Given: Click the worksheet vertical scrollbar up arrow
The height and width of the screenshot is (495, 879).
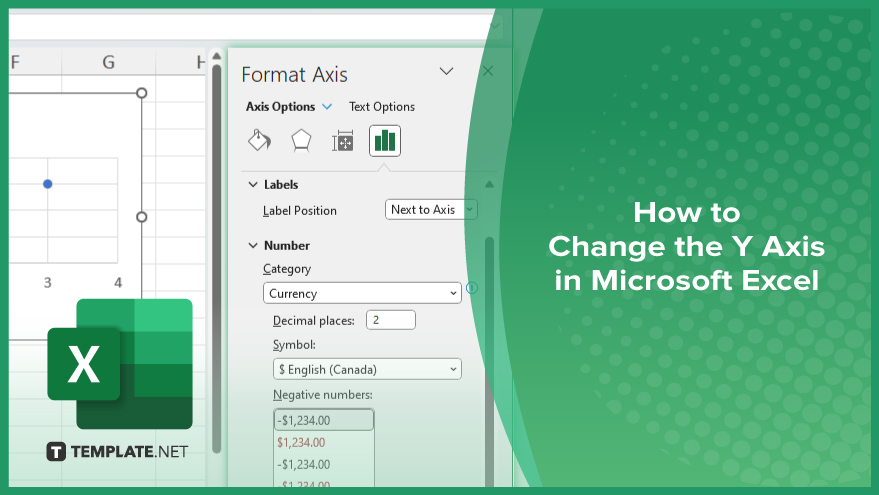Looking at the screenshot, I should point(216,56).
